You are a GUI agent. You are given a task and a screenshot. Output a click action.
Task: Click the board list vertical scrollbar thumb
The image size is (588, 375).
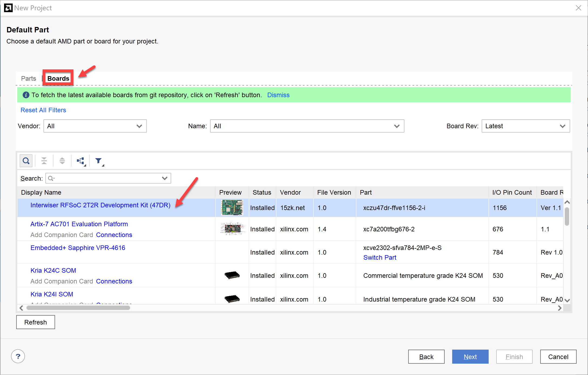(567, 216)
